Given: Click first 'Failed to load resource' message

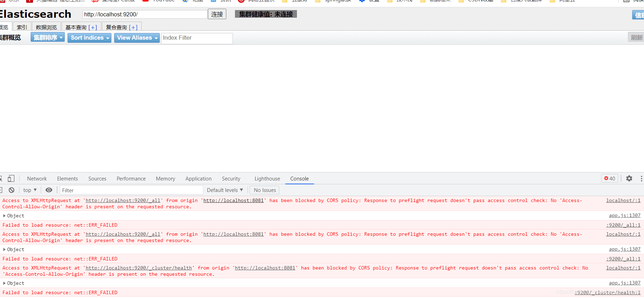Looking at the screenshot, I should (60, 225).
